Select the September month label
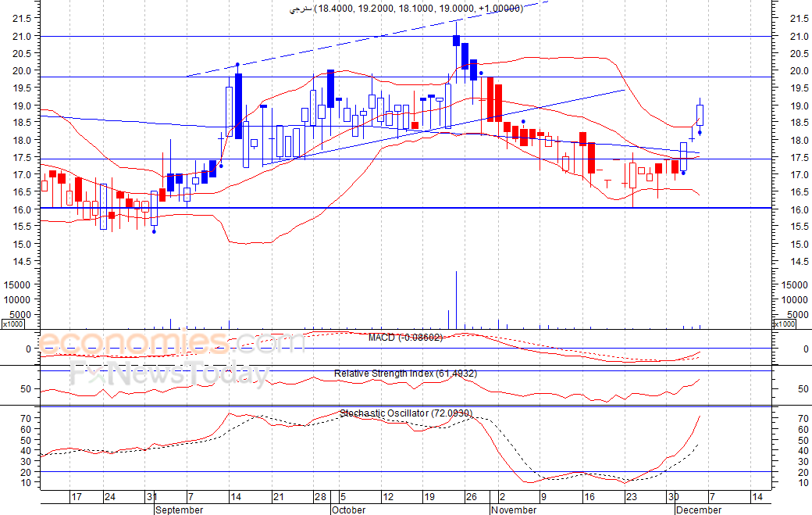Image resolution: width=812 pixels, height=515 pixels. [x=179, y=510]
